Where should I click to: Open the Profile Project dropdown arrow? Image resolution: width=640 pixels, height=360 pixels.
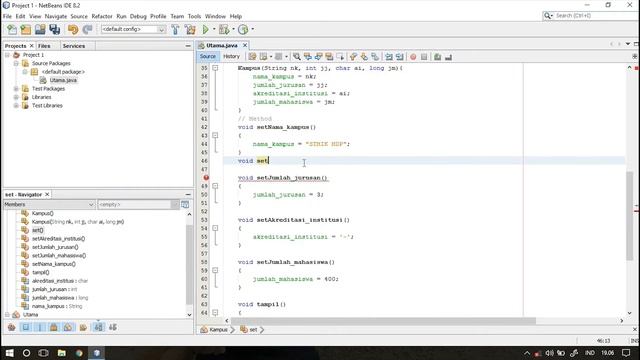(x=253, y=29)
